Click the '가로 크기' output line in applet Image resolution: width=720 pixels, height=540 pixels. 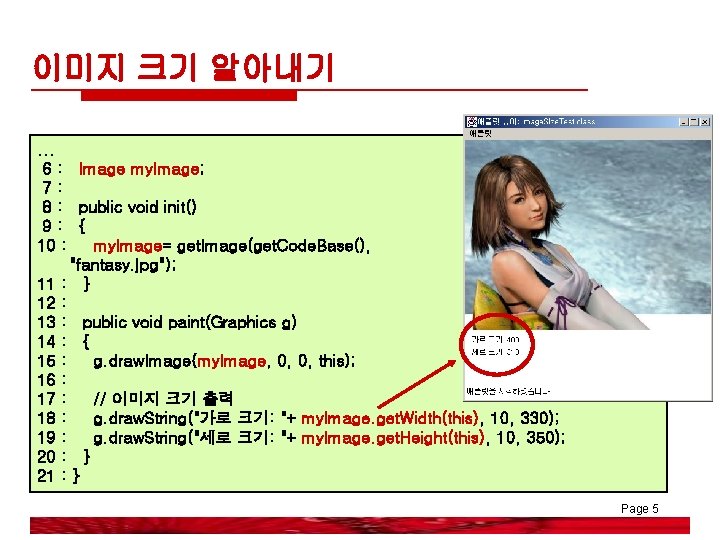pyautogui.click(x=495, y=340)
